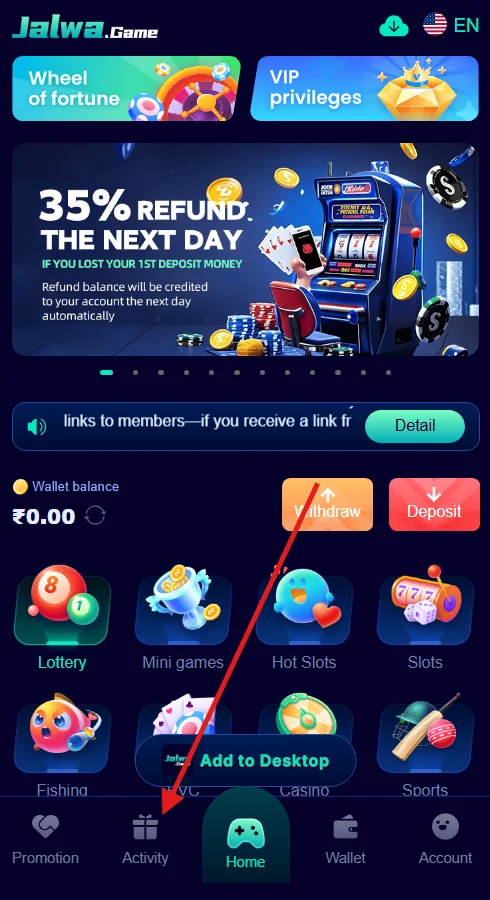The width and height of the screenshot is (490, 900).
Task: Open the Account tab
Action: click(445, 839)
